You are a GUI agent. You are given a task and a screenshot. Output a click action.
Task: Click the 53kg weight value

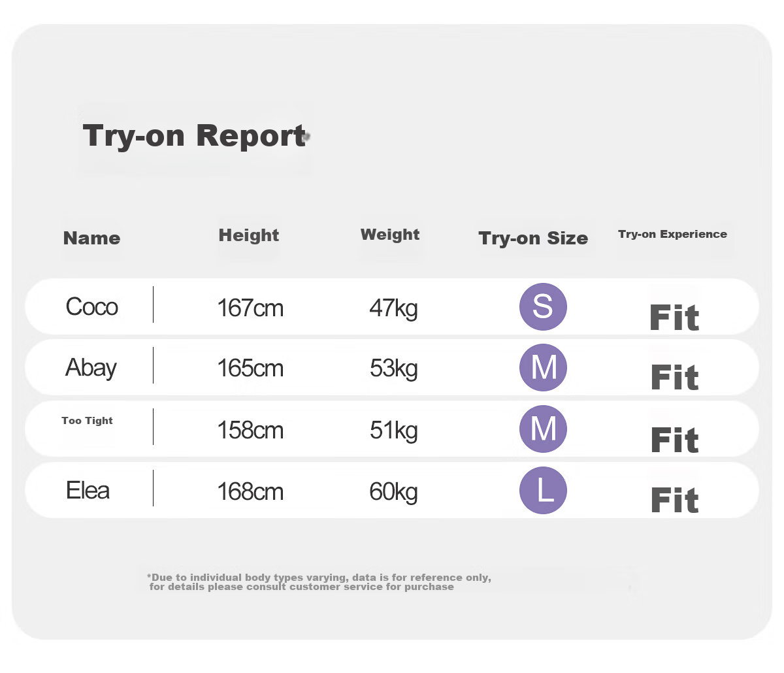pos(393,369)
